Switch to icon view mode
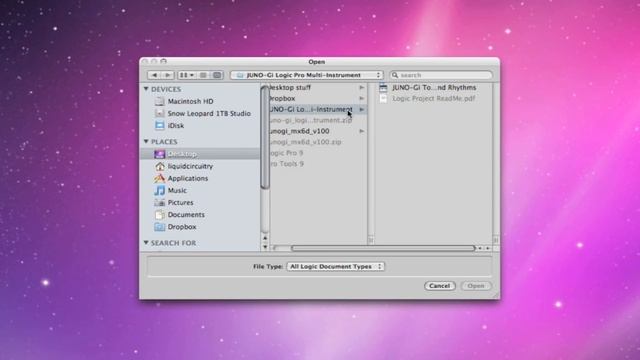Image resolution: width=640 pixels, height=360 pixels. point(186,75)
